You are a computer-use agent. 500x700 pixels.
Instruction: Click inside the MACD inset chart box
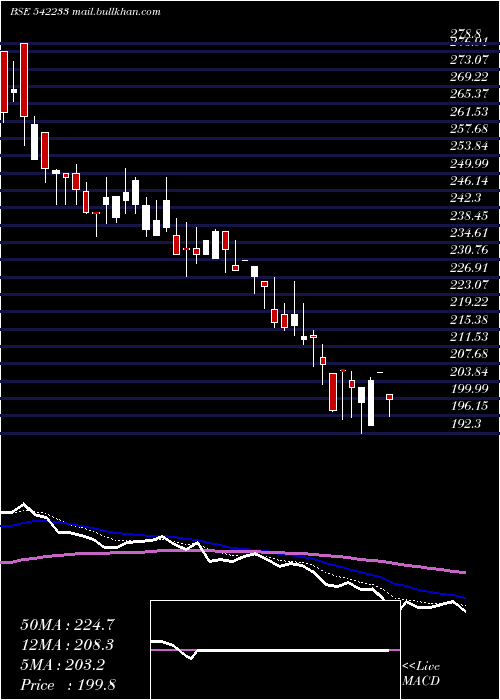point(275,650)
